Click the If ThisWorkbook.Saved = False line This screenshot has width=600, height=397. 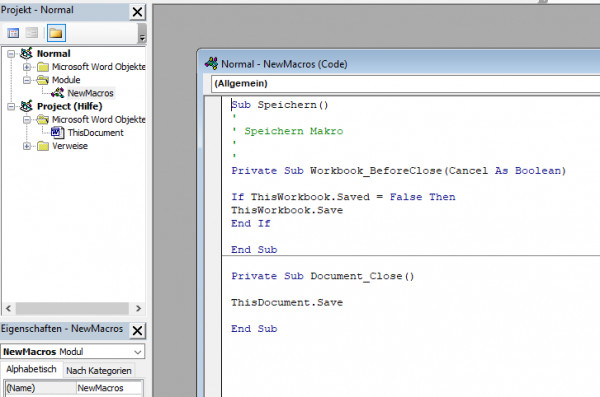343,197
